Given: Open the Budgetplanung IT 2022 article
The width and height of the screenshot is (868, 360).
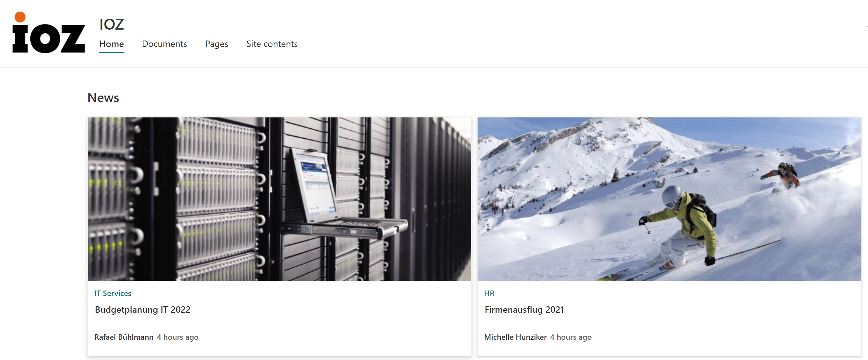Looking at the screenshot, I should pyautogui.click(x=142, y=309).
